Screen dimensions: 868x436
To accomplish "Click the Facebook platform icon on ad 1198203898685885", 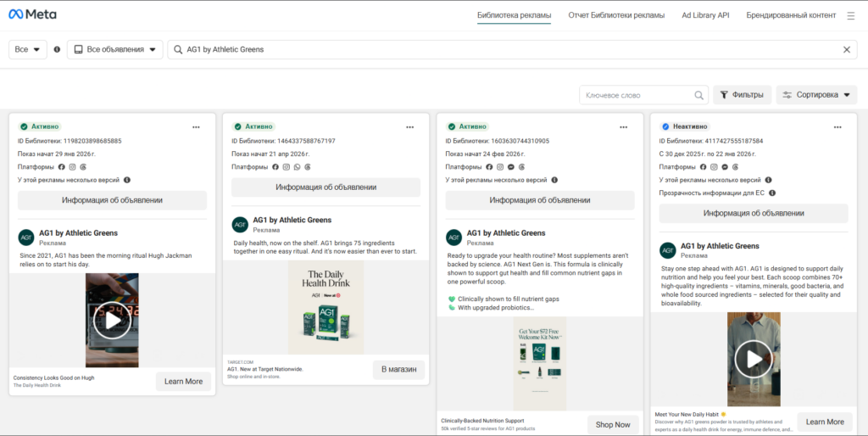I will click(x=61, y=167).
